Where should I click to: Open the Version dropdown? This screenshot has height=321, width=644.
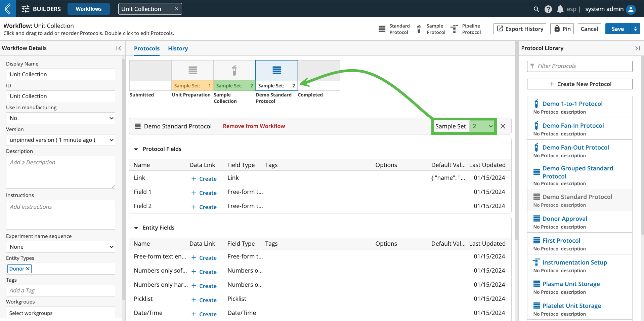tap(60, 140)
